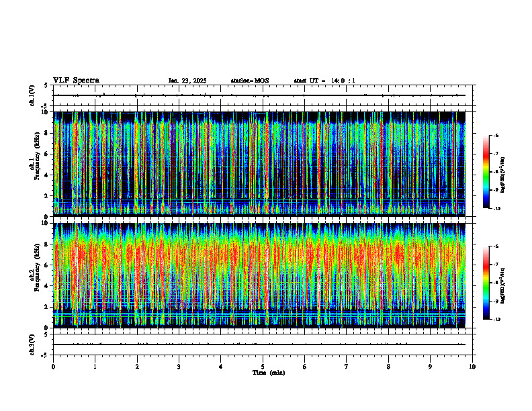
Task: Click the time axis tick label "2"
Action: pyautogui.click(x=137, y=367)
